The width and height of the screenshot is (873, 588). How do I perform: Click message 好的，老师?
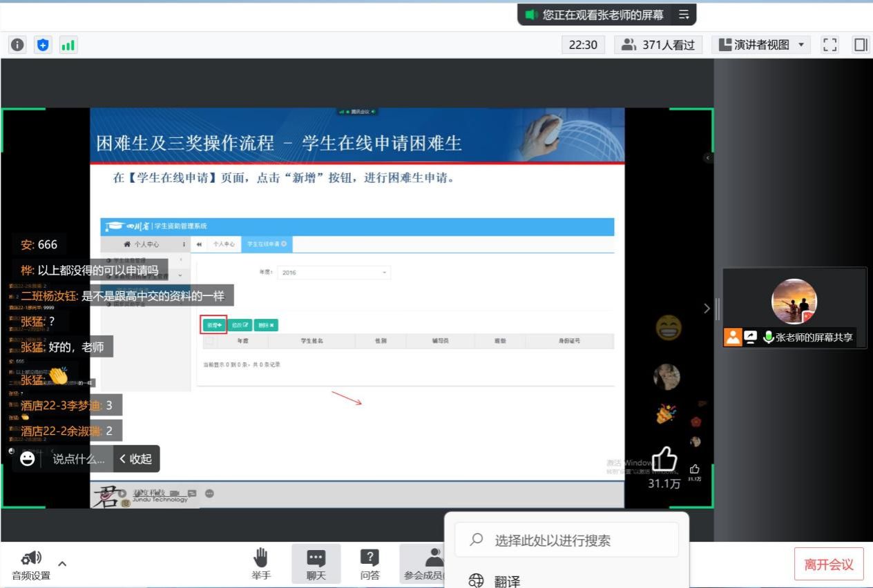click(x=76, y=347)
